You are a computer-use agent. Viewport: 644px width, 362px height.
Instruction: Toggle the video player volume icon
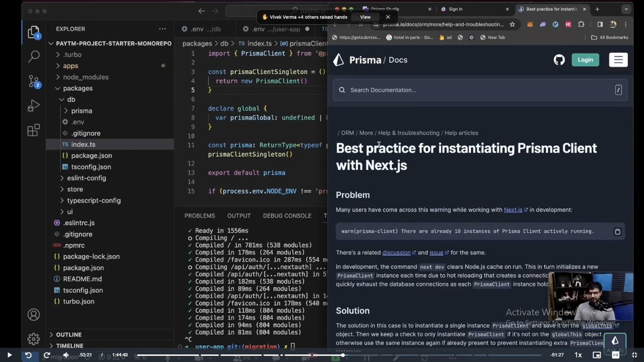click(66, 355)
